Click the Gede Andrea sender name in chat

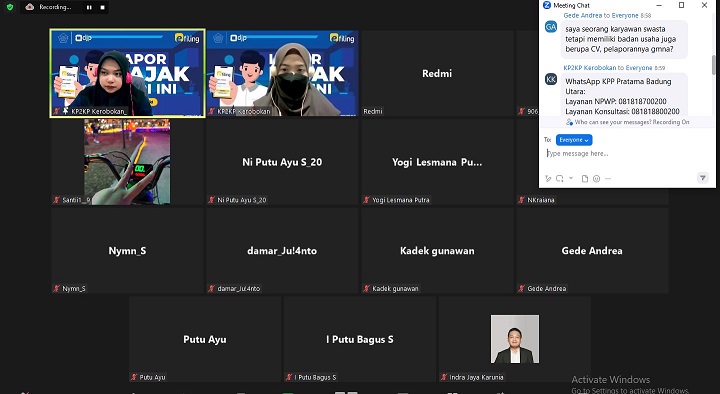pos(583,15)
